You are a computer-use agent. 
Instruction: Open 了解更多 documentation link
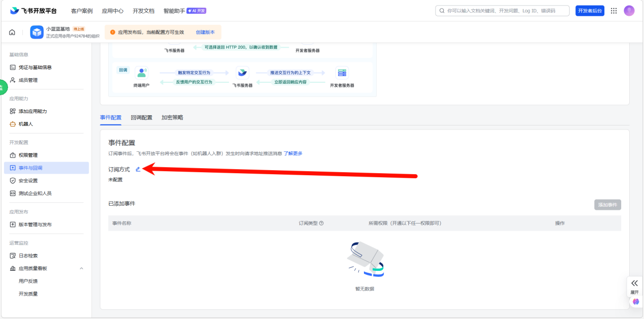(292, 152)
